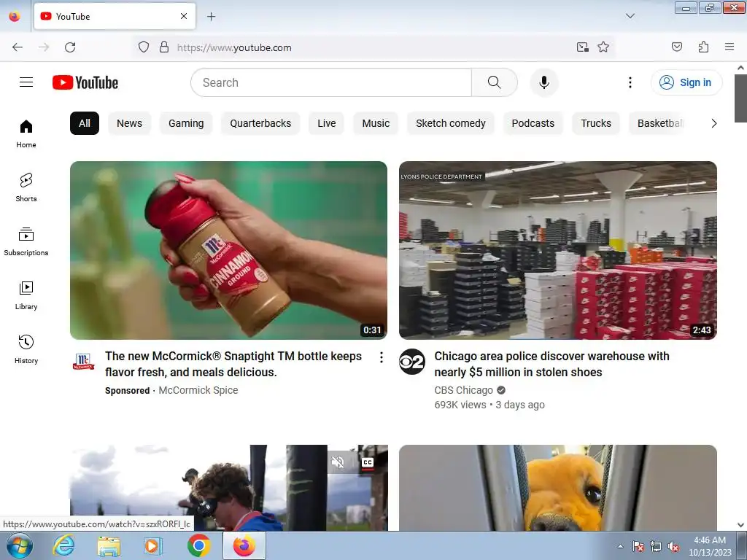Viewport: 747px width, 560px height.
Task: Open taskbar clock showing 4:46 AM
Action: pos(710,546)
